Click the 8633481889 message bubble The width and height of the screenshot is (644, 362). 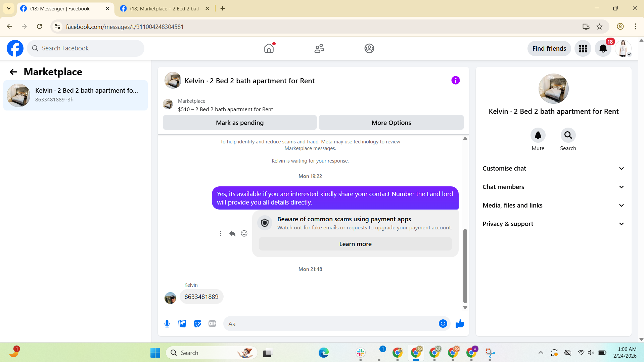(x=201, y=297)
